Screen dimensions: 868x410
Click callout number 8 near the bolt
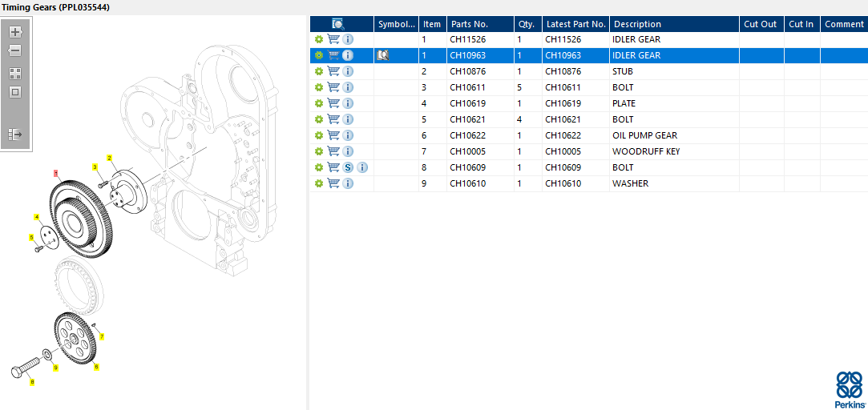coord(32,383)
